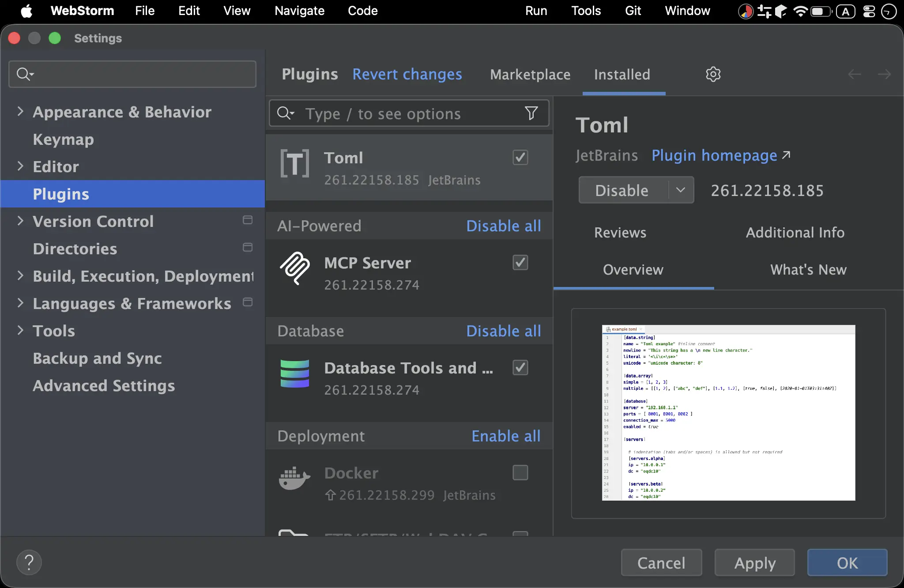Click the keyboard input source icon

click(846, 11)
